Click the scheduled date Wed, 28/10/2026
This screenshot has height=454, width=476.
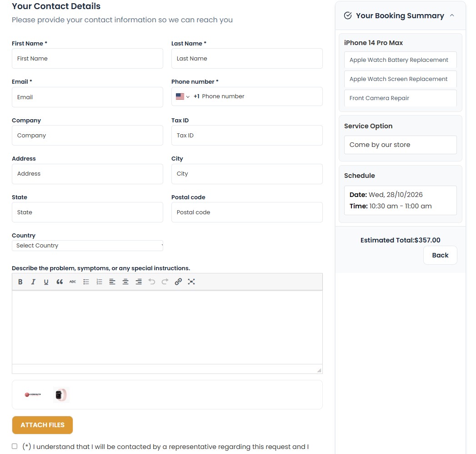pos(396,195)
